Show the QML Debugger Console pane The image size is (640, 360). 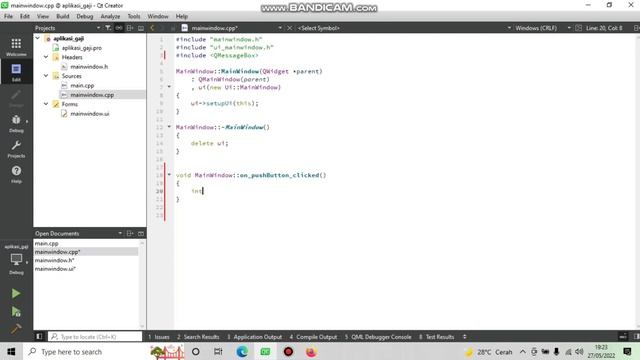pos(378,337)
